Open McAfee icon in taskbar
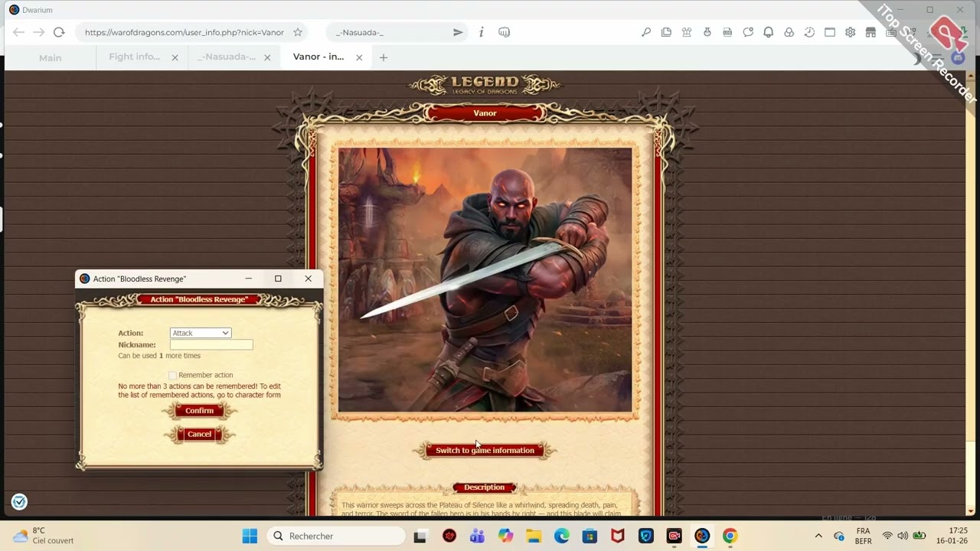Image resolution: width=980 pixels, height=551 pixels. (x=617, y=536)
